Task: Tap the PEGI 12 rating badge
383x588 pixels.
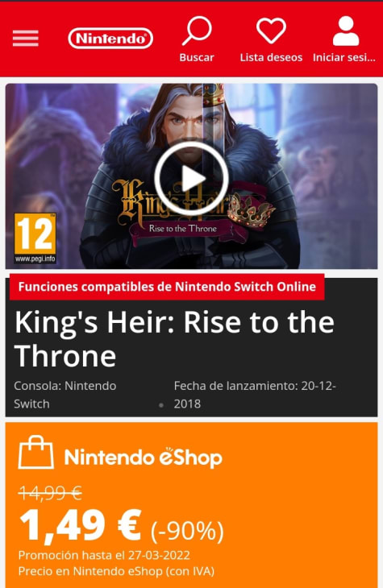Action: coord(35,238)
